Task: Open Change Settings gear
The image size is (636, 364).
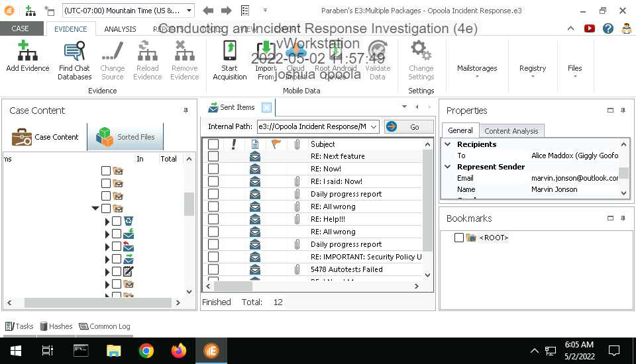Action: [x=421, y=51]
